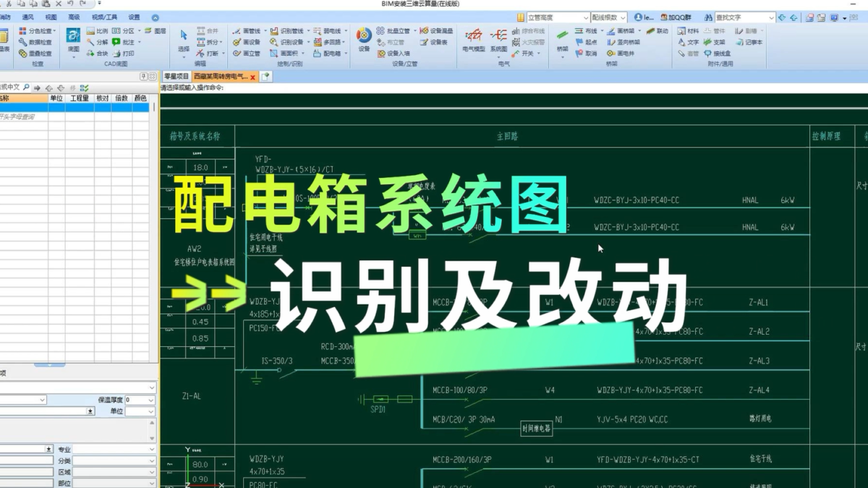Click the 支架 bracket tool
This screenshot has height=488, width=868.
click(714, 42)
